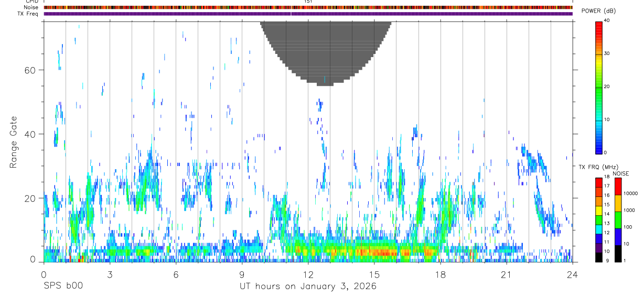Click x-axis tick label '6'
Screen dimensions: 644x297
coord(176,274)
